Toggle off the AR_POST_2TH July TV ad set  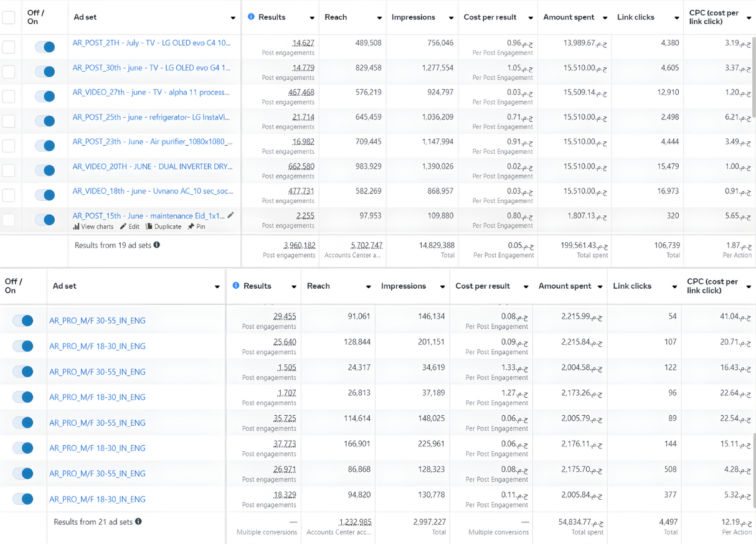(45, 47)
